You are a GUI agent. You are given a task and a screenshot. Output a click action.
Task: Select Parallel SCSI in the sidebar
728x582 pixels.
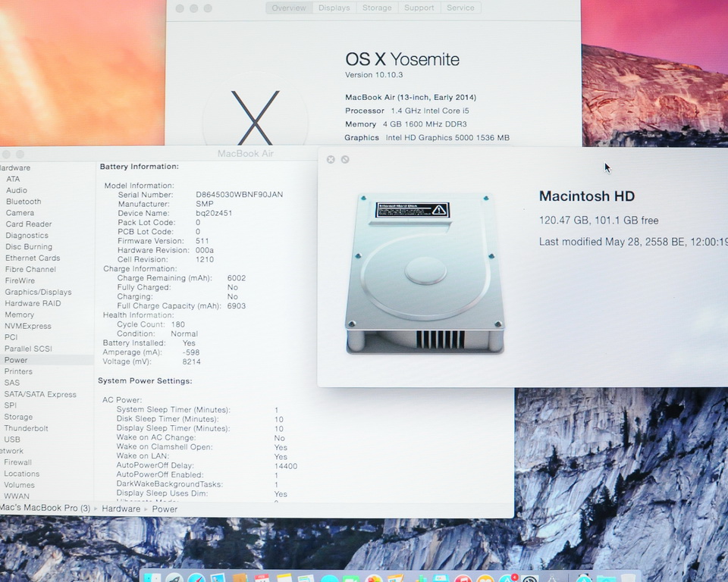tap(28, 349)
